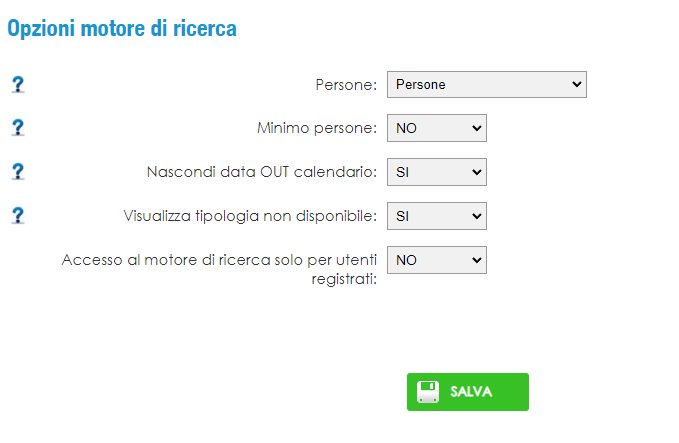
Task: Click the Minimo persone label text
Action: point(317,128)
